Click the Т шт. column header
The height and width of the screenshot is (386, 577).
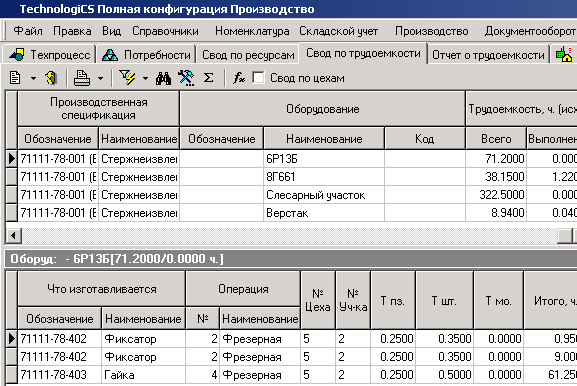point(444,301)
